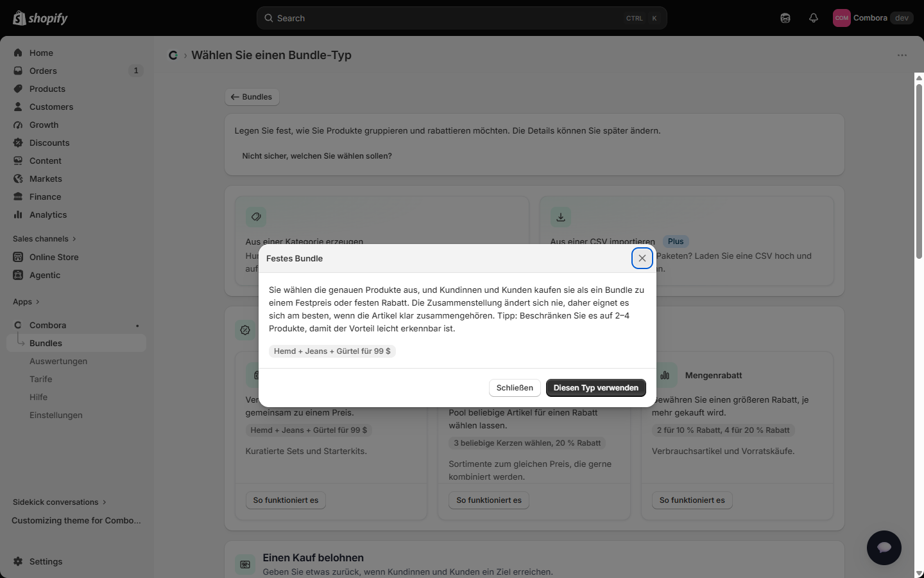Click the Bundles back button

(252, 97)
